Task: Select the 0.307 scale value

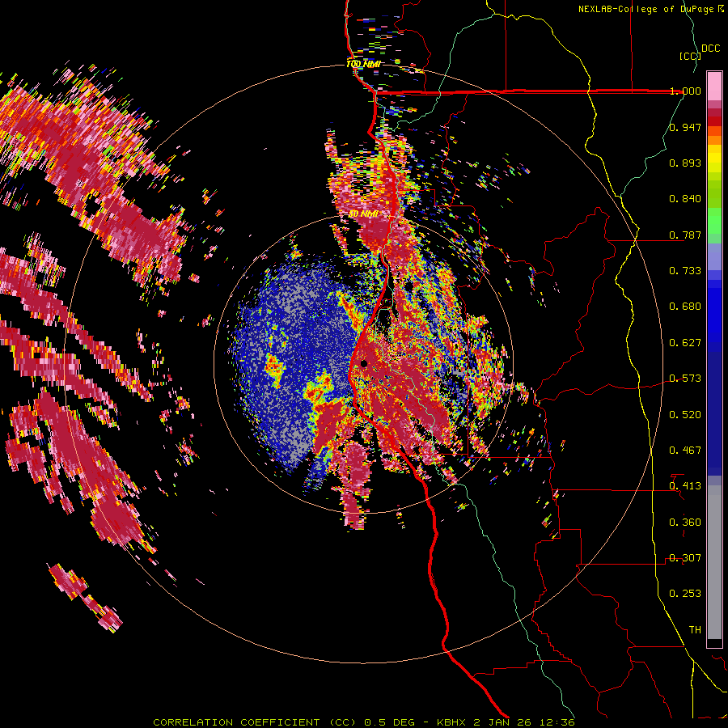Action: point(685,558)
